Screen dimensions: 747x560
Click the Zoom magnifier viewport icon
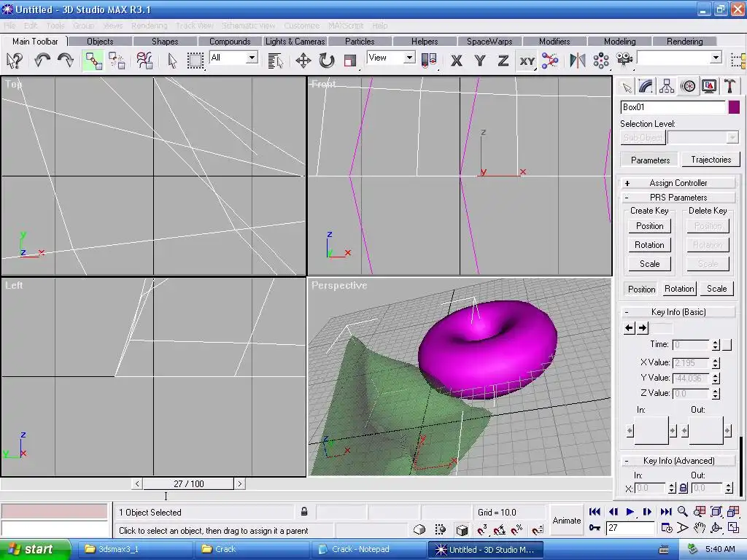pyautogui.click(x=683, y=512)
